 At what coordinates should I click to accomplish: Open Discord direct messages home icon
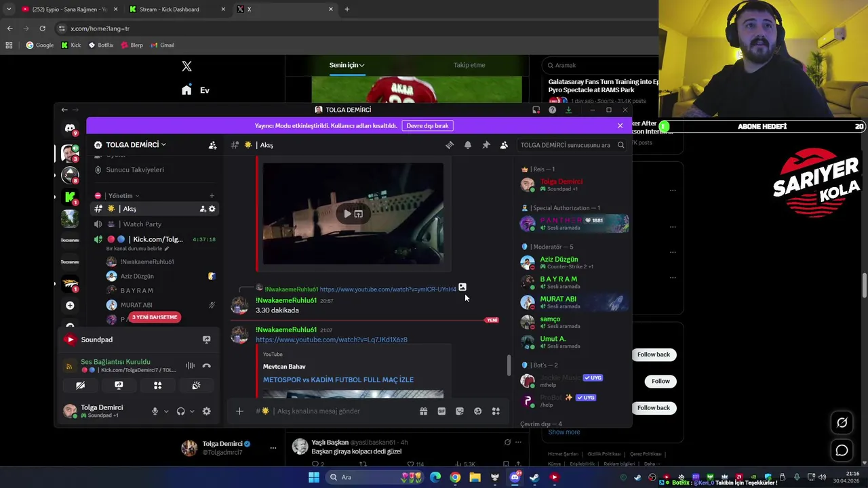(70, 129)
